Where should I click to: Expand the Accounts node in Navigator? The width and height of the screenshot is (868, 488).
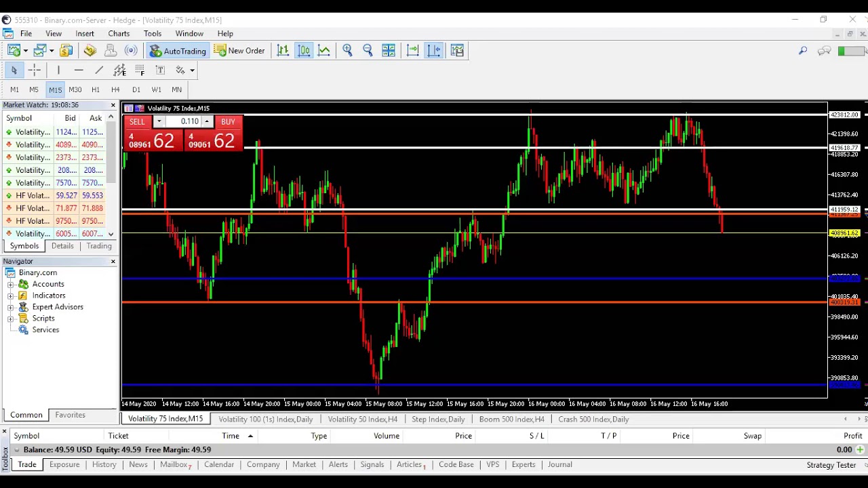pos(10,284)
